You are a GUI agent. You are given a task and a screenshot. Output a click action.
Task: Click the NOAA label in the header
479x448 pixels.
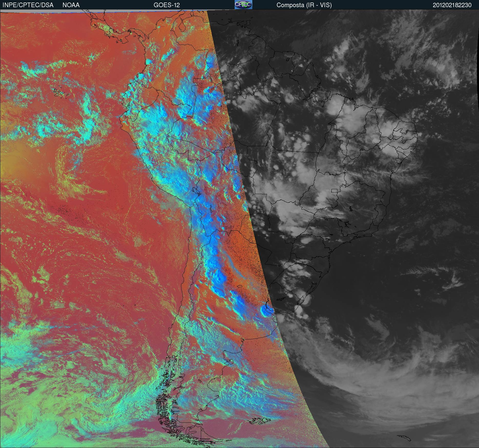(71, 5)
